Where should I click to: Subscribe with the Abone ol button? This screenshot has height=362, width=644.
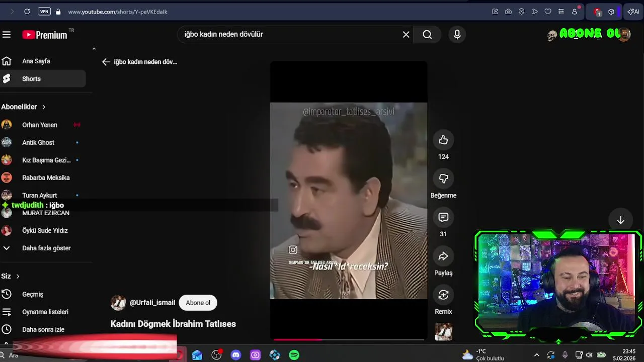coord(198,303)
